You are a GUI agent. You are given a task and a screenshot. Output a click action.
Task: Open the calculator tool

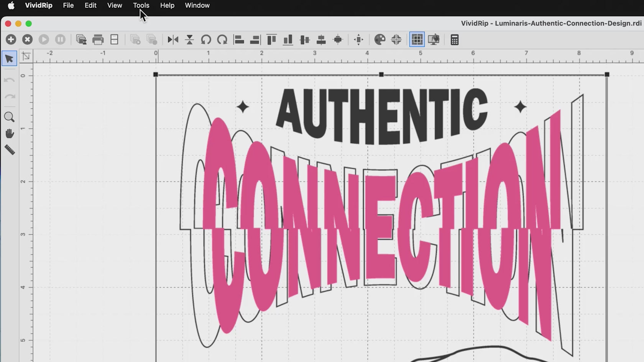point(455,39)
